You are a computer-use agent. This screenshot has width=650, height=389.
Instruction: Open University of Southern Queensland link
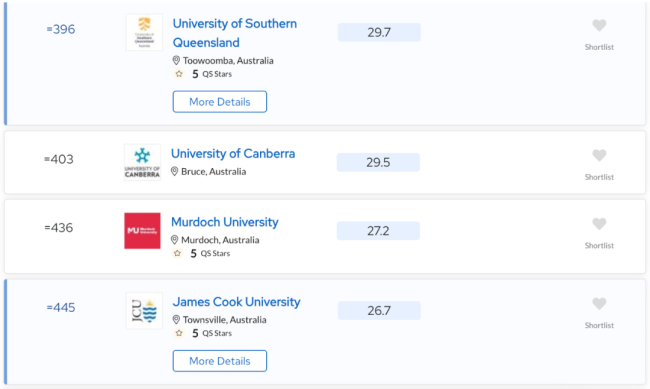[235, 33]
